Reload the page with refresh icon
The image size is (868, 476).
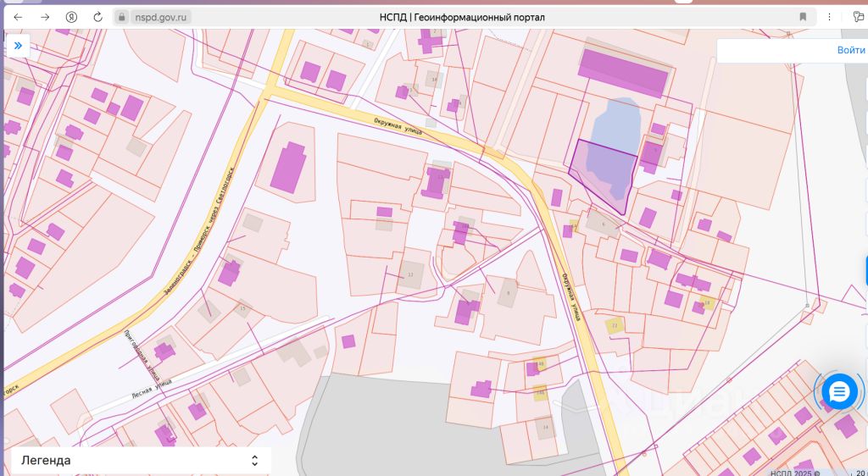pyautogui.click(x=97, y=17)
